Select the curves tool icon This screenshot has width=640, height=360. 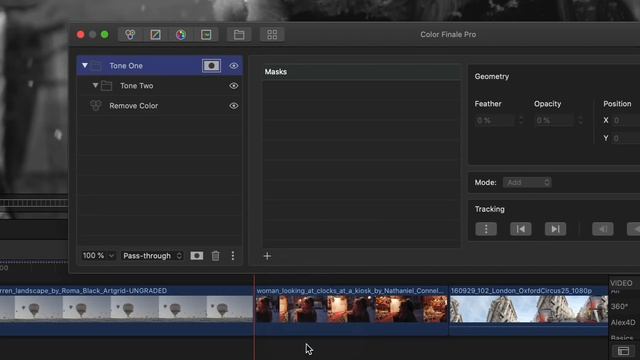click(156, 35)
